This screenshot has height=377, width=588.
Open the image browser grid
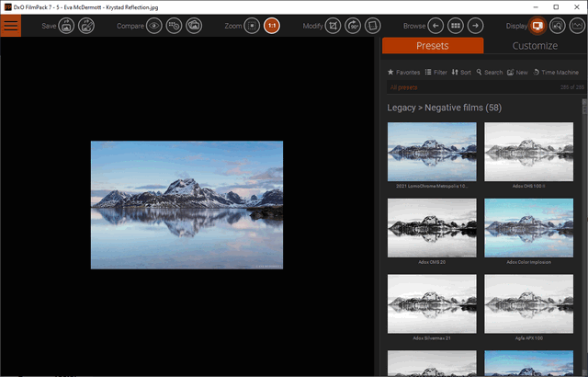point(456,25)
